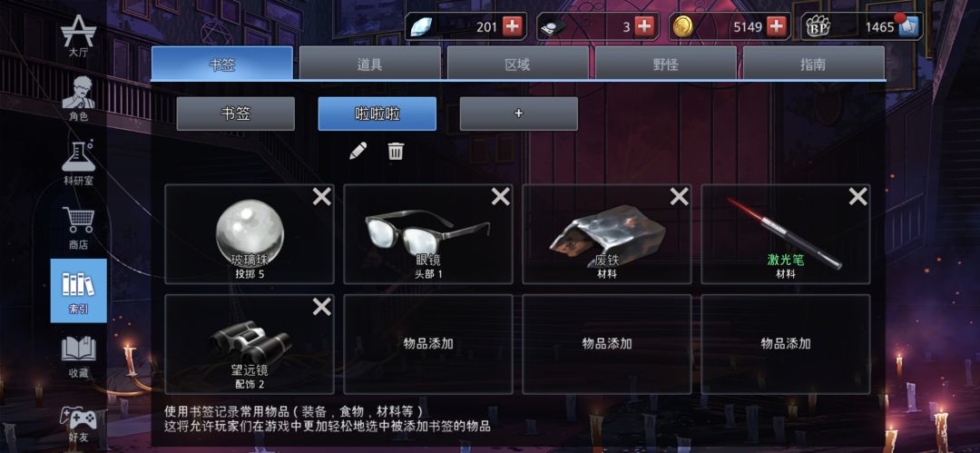Add more diamonds with plus button
The height and width of the screenshot is (453, 980).
point(512,26)
